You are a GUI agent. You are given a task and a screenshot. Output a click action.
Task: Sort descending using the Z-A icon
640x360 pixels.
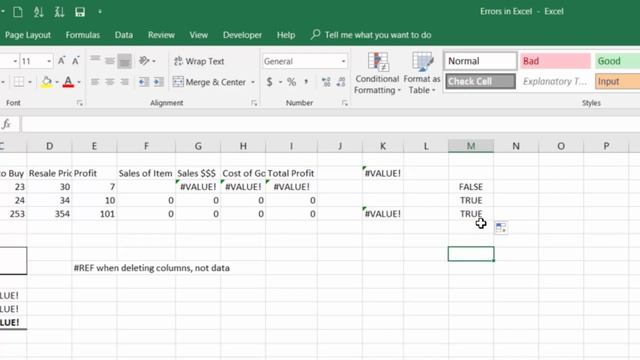tap(59, 12)
